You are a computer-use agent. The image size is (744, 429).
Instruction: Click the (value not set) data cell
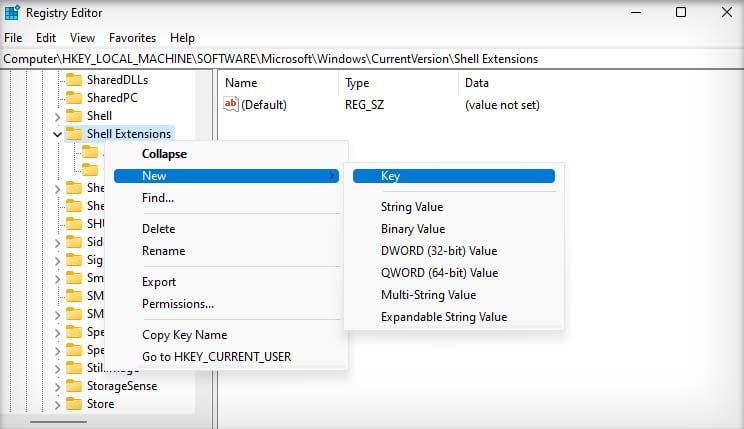(x=502, y=105)
